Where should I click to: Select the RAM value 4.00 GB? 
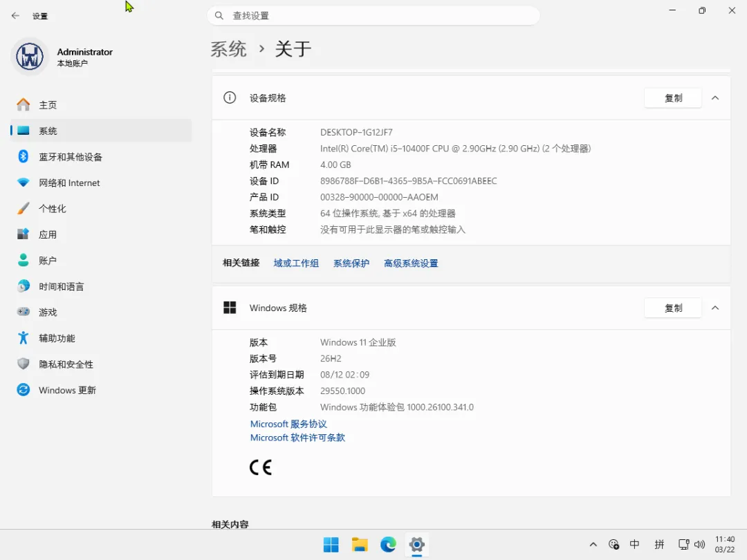pos(335,165)
